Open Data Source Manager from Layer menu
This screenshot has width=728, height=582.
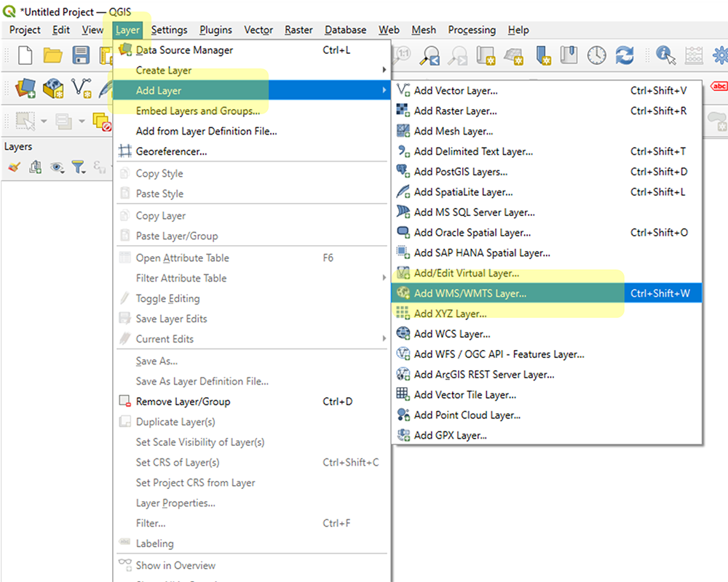pos(184,50)
